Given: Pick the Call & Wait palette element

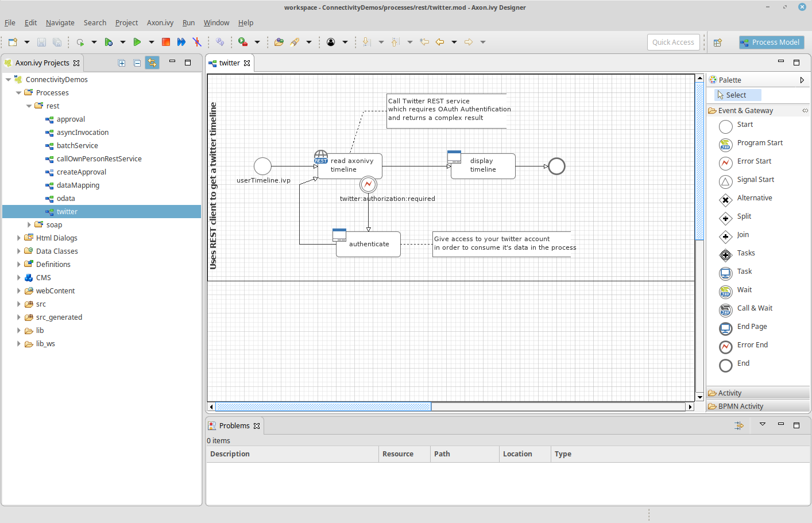Looking at the screenshot, I should tap(746, 308).
